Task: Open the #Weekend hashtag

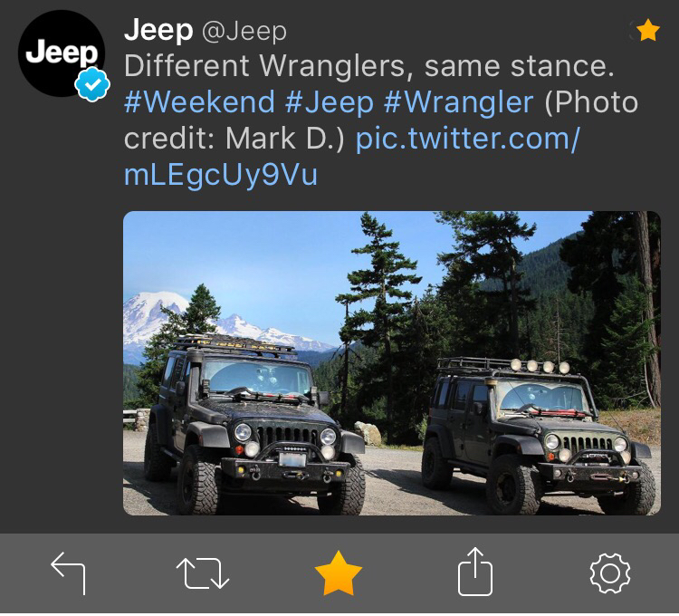Action: click(x=200, y=102)
